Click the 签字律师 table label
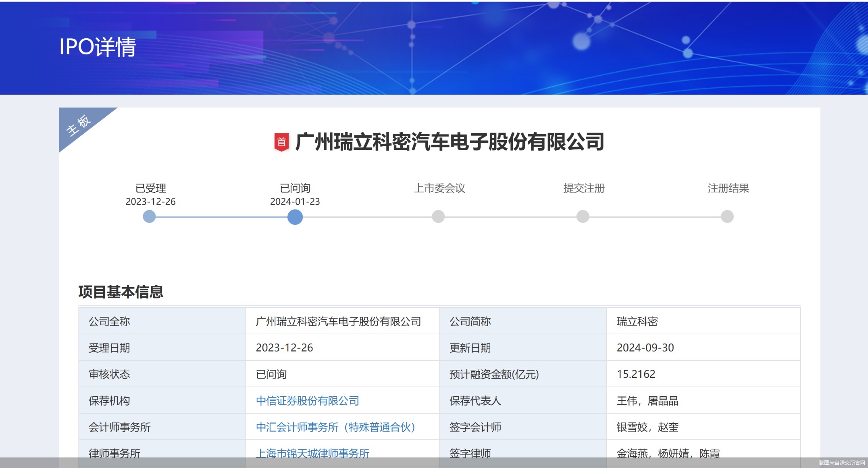 470,454
